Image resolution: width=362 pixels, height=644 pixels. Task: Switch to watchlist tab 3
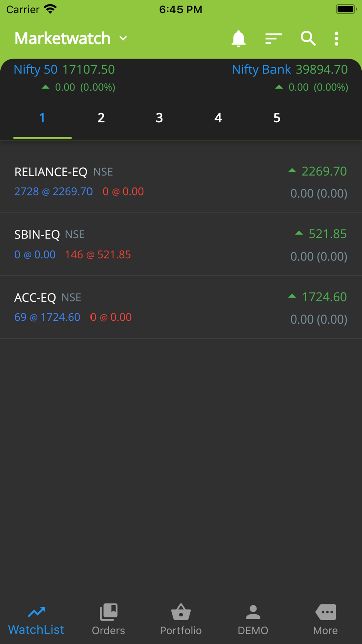[159, 118]
